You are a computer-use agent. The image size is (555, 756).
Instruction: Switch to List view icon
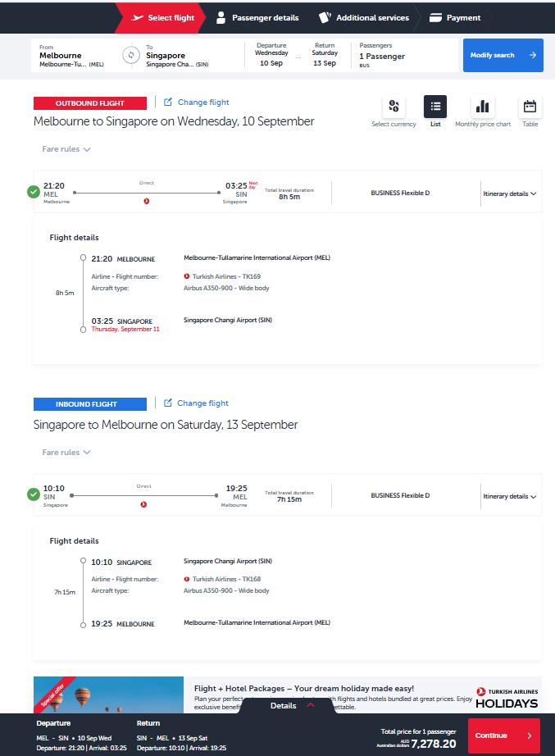pos(435,107)
